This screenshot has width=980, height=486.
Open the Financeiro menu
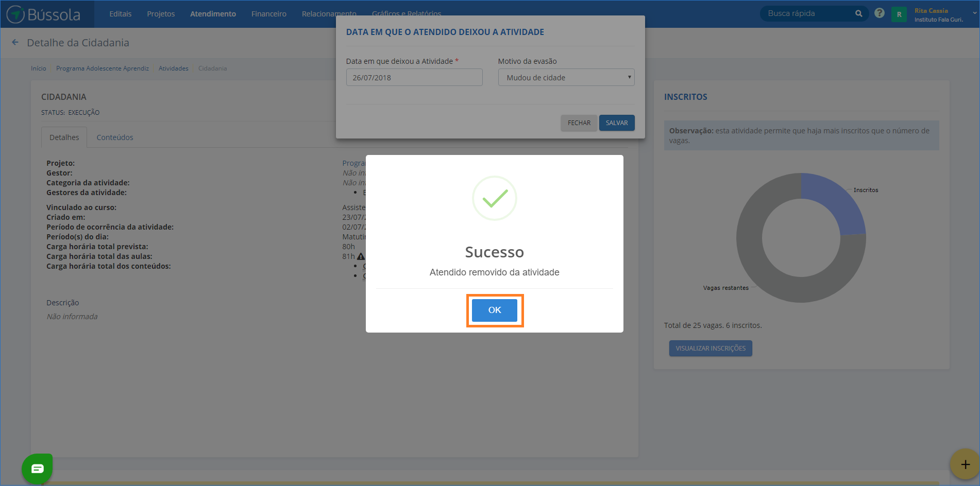(268, 14)
